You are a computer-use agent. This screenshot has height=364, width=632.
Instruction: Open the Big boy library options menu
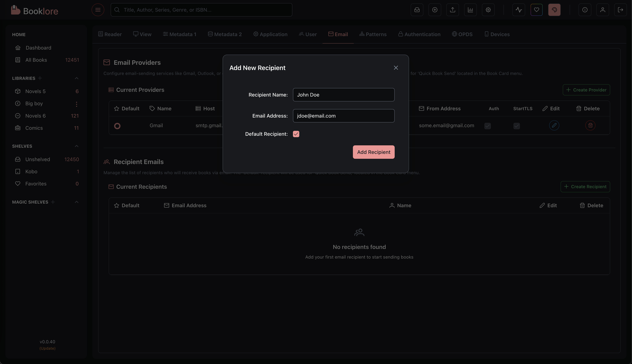(x=76, y=104)
